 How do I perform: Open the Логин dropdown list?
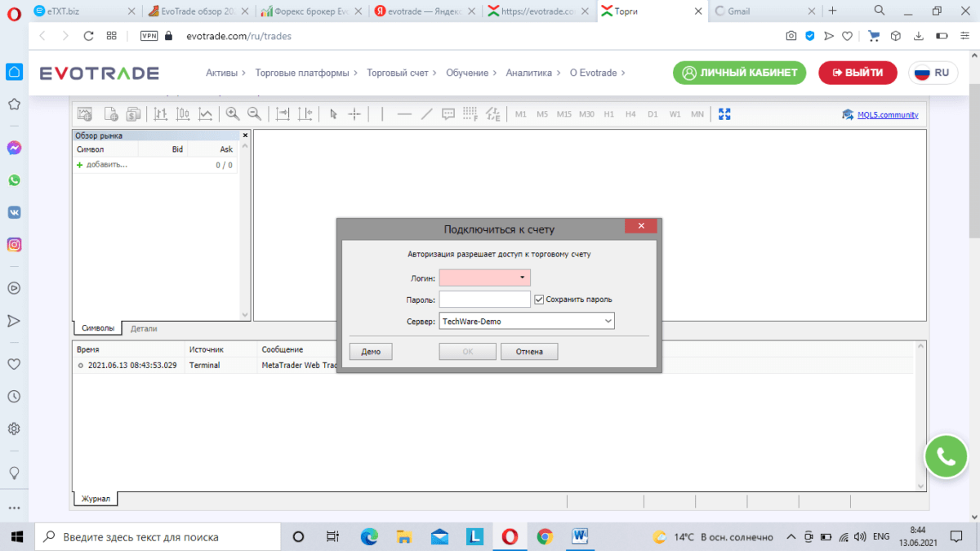point(522,278)
